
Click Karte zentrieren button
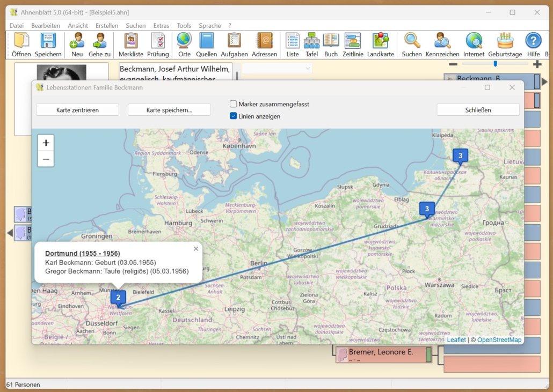coord(78,110)
